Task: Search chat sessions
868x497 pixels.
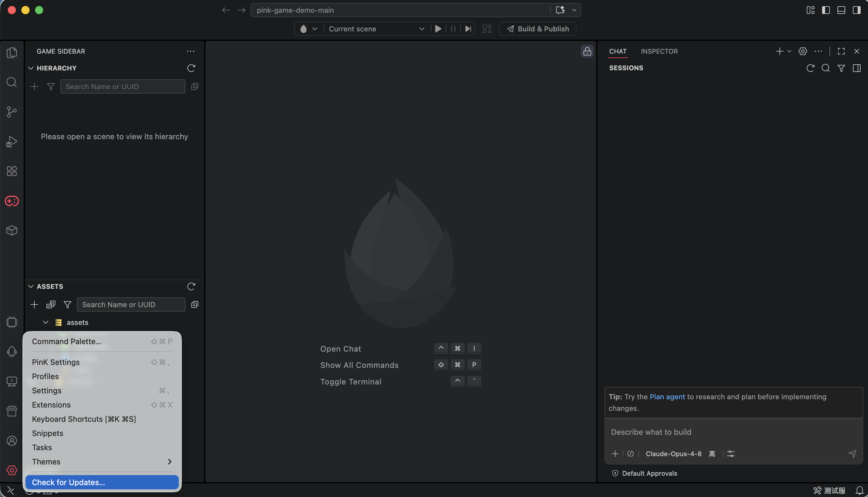Action: pos(826,68)
